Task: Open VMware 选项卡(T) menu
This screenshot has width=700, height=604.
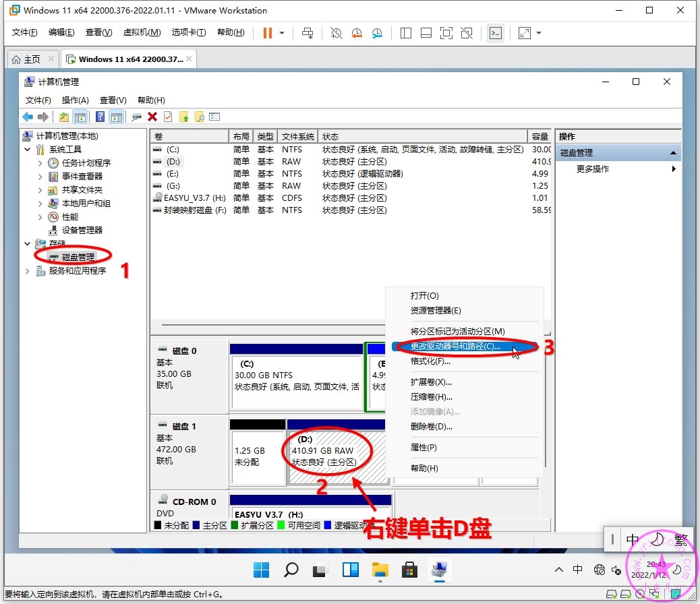Action: [x=189, y=32]
